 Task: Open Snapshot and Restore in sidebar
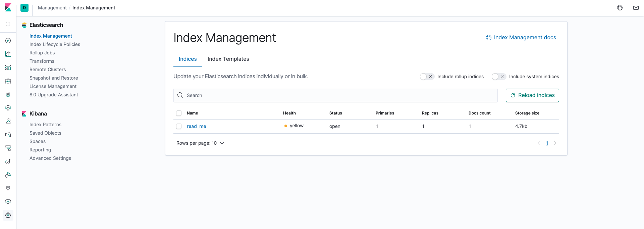(54, 78)
